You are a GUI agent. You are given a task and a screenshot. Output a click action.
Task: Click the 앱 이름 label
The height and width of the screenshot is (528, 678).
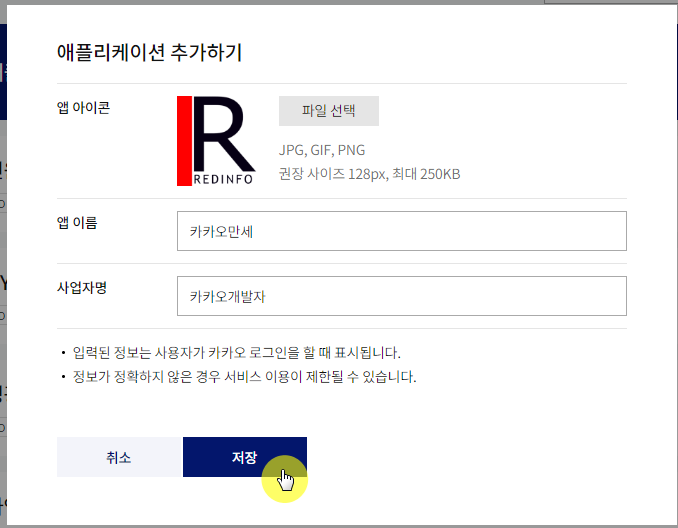[77, 222]
